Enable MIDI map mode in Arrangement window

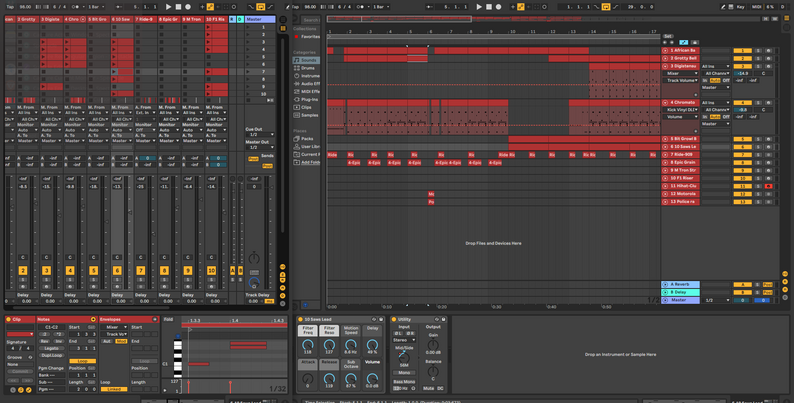pos(757,7)
